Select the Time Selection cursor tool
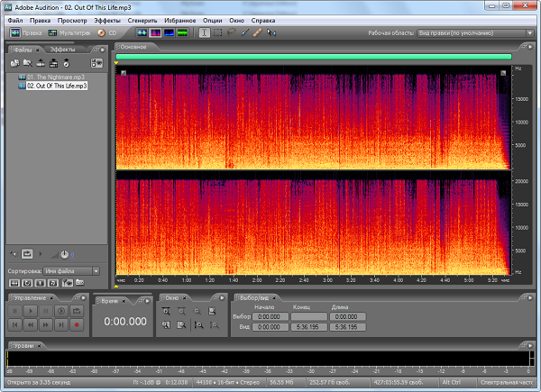 [205, 32]
